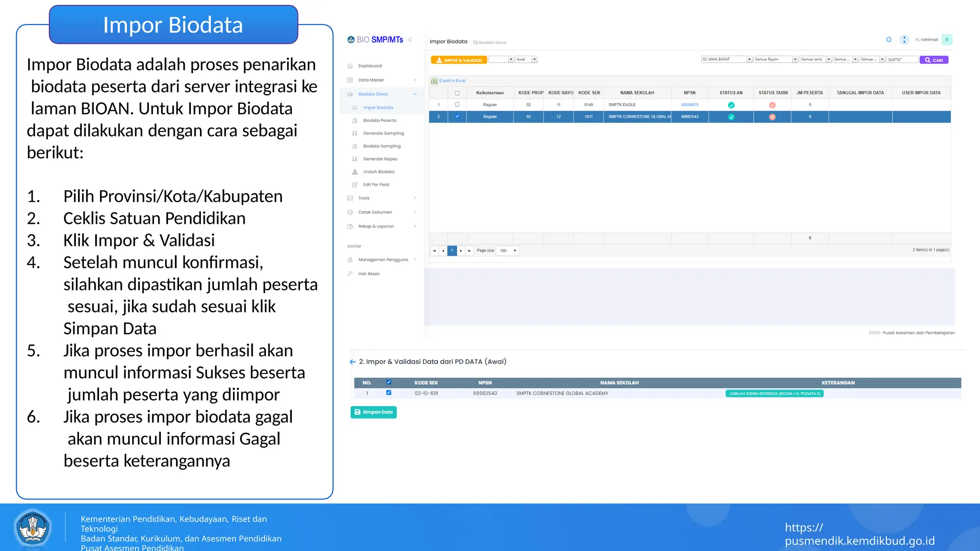Open Dashboard from the sidebar
Image resolution: width=980 pixels, height=551 pixels.
click(369, 66)
